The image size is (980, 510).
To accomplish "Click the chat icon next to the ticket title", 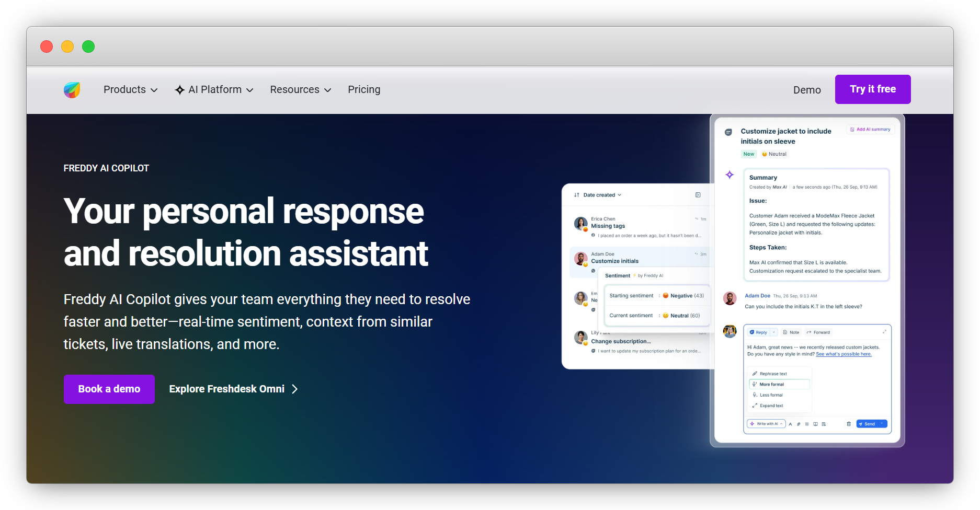I will tap(728, 132).
